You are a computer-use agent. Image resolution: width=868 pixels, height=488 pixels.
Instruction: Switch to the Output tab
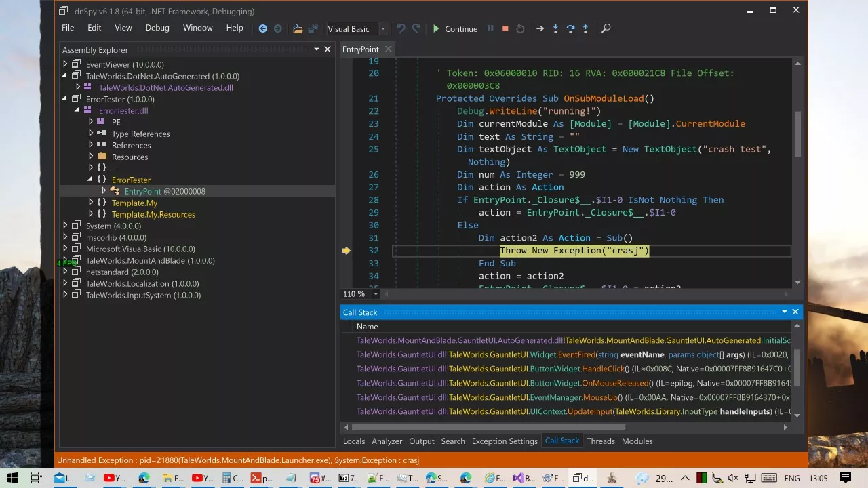[x=422, y=441]
